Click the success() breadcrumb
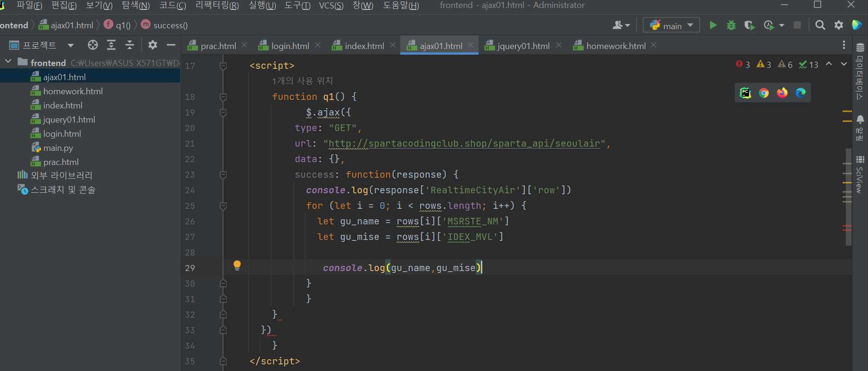The width and height of the screenshot is (868, 371). click(x=165, y=25)
